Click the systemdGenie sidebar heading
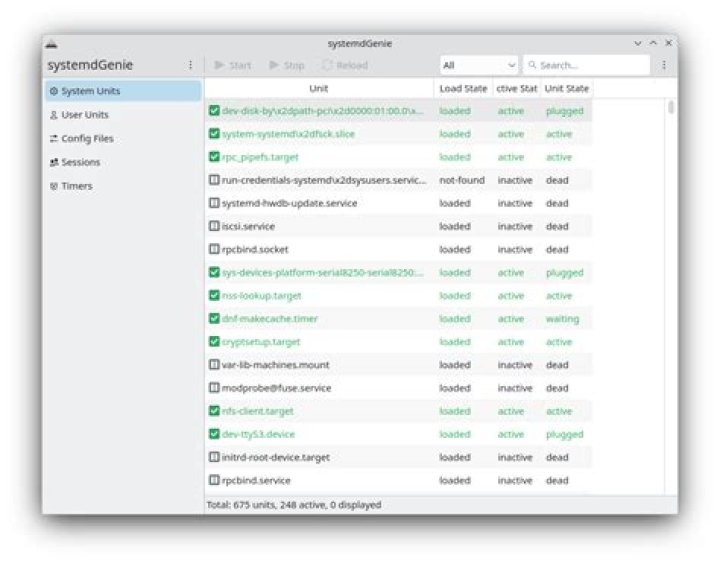 click(x=90, y=65)
